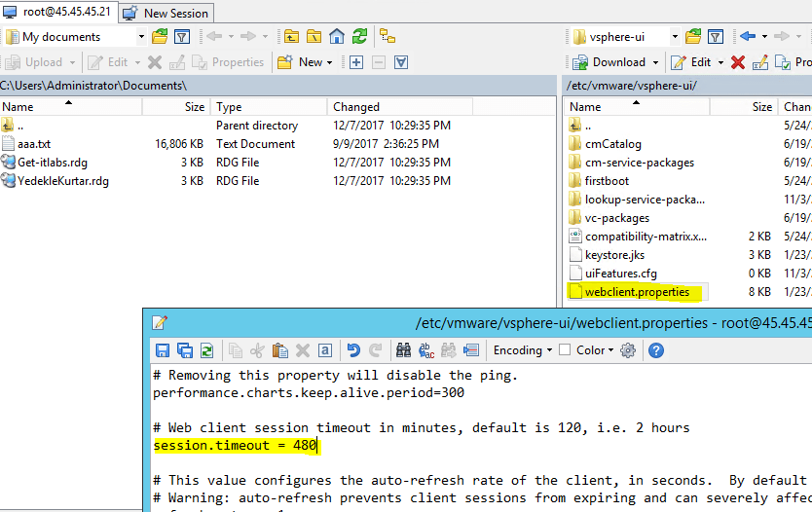Click the Download button in remote toolbar
Viewport: 812px width, 512px height.
coord(619,62)
